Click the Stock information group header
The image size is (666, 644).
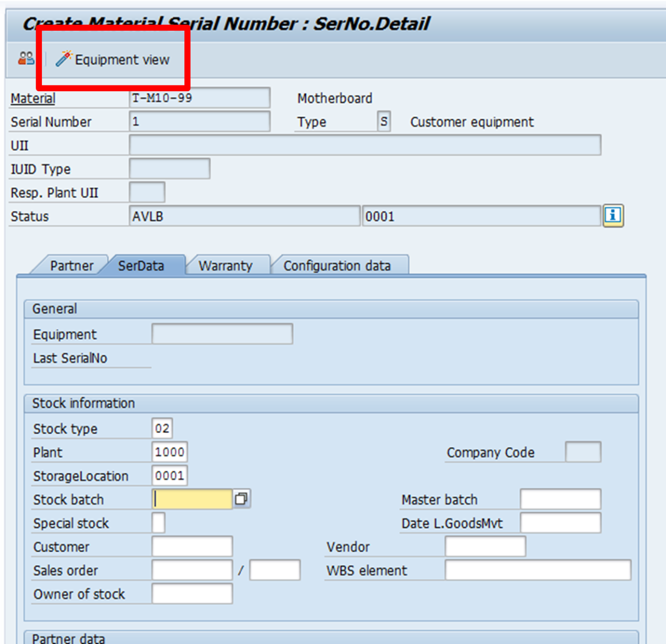pos(331,404)
